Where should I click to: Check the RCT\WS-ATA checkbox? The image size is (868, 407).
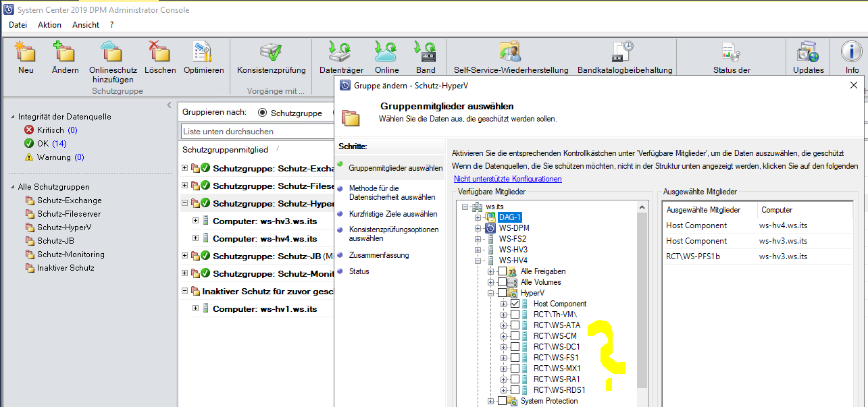coord(515,325)
